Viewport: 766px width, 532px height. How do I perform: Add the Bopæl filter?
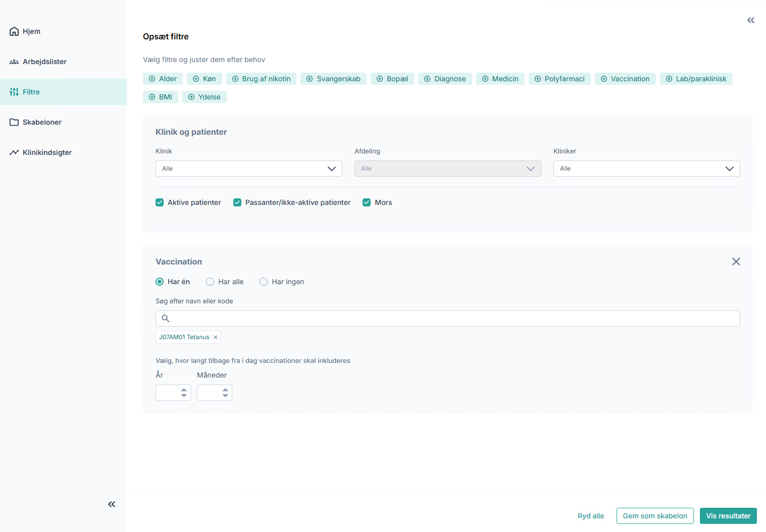(392, 79)
